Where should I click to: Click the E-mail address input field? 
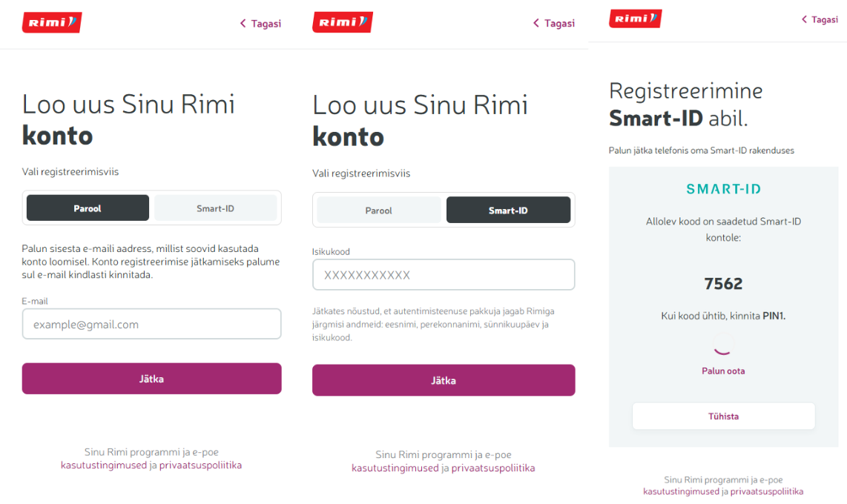(x=151, y=325)
